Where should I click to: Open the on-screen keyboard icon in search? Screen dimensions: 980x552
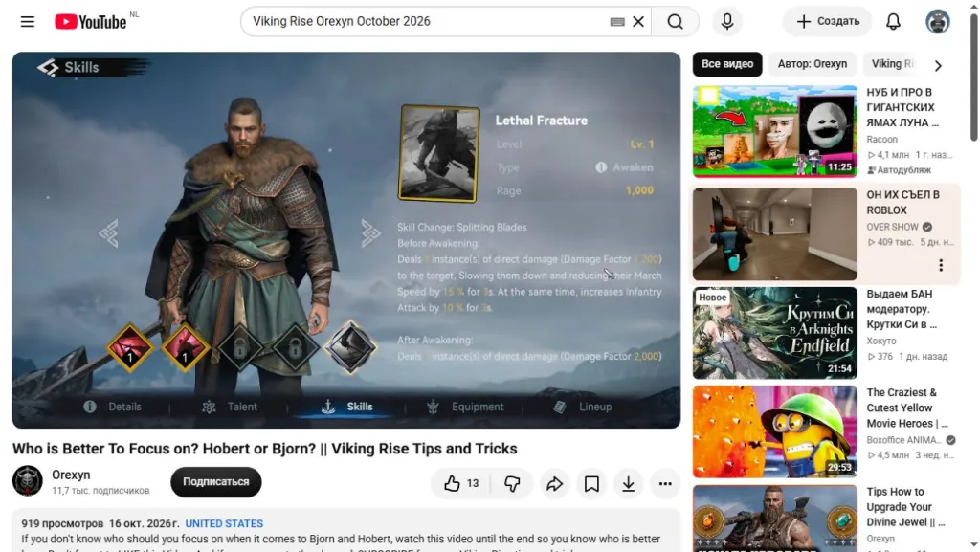(x=617, y=22)
